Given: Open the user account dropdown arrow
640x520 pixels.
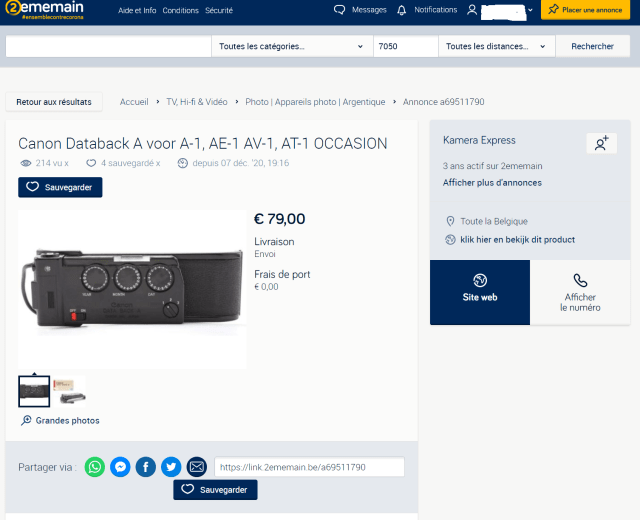Looking at the screenshot, I should click(x=530, y=10).
